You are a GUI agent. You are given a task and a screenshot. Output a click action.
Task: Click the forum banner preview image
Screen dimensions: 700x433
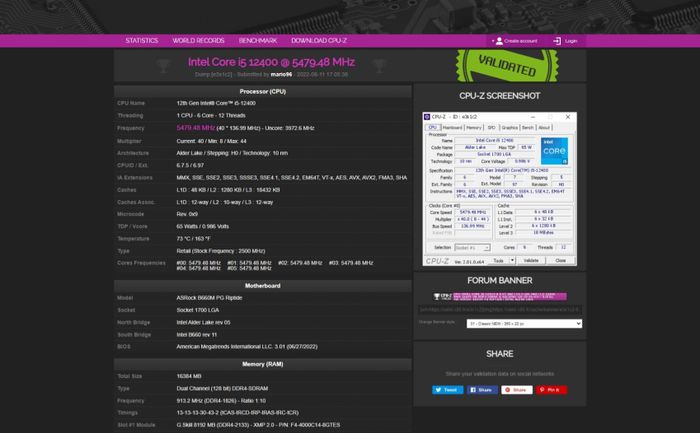point(499,297)
